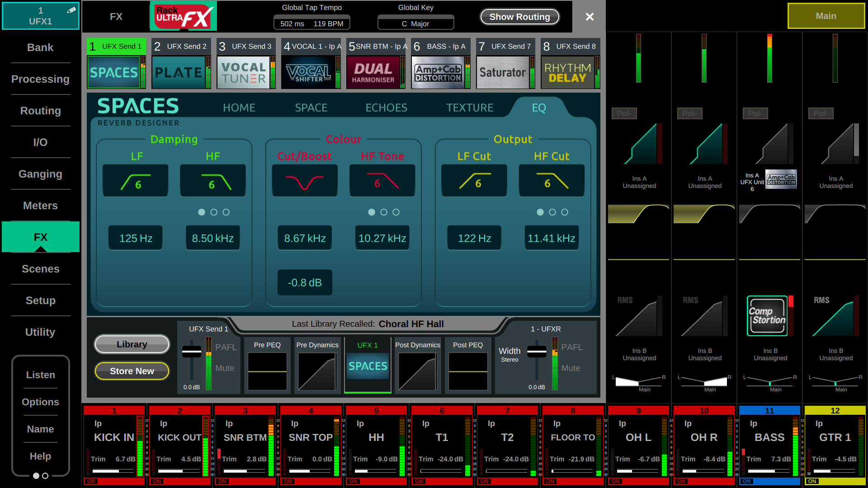Toggle Pol- on the first channel strip
The height and width of the screenshot is (488, 868).
[624, 113]
